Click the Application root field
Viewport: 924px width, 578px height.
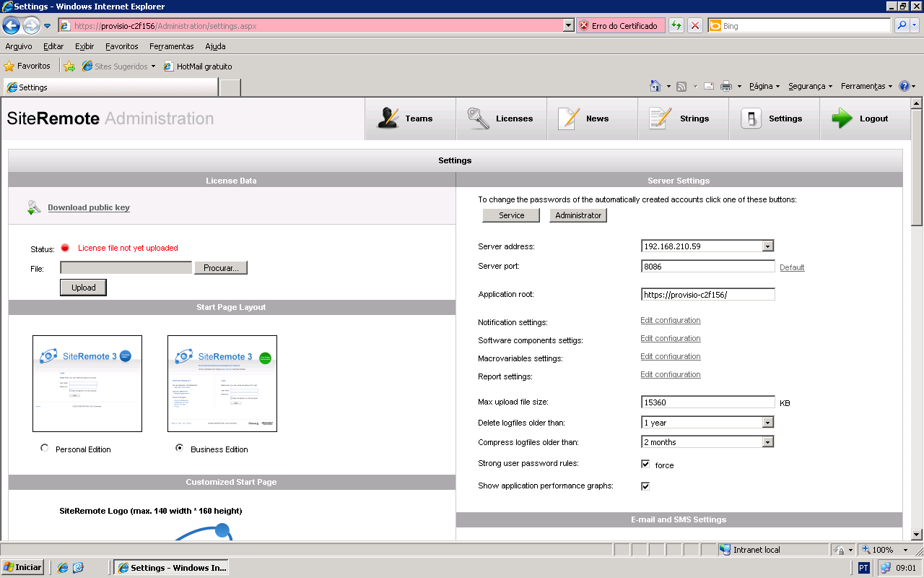[x=708, y=295]
